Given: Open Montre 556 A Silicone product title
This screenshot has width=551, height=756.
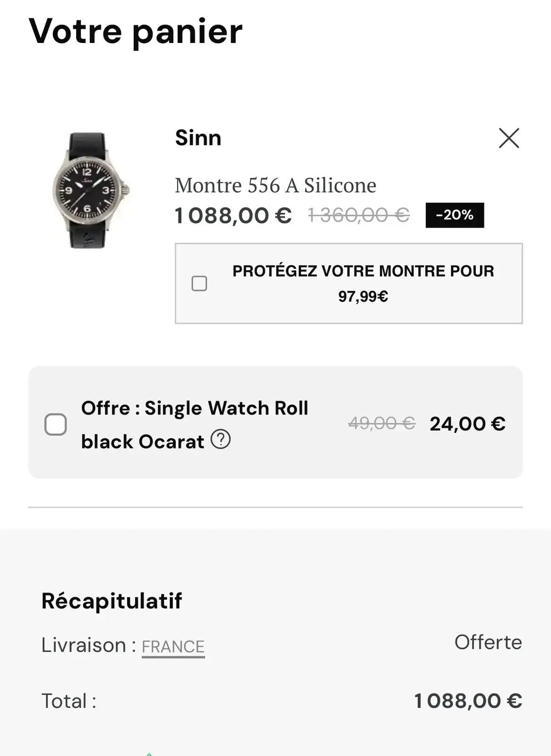Looking at the screenshot, I should (x=275, y=185).
